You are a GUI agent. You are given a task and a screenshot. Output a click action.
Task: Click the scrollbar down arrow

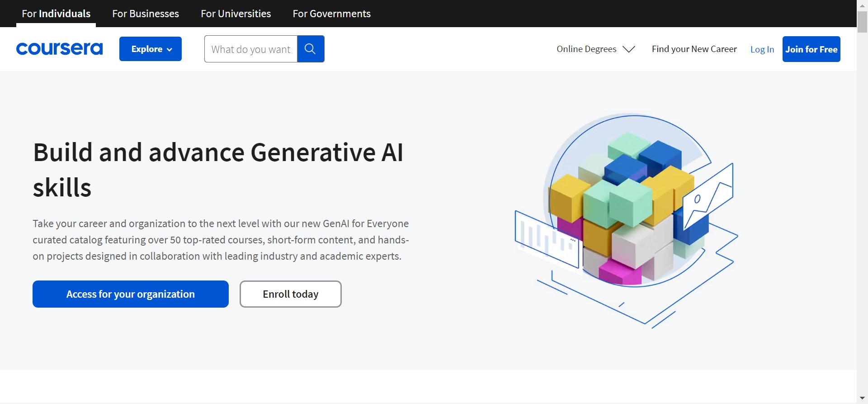862,398
